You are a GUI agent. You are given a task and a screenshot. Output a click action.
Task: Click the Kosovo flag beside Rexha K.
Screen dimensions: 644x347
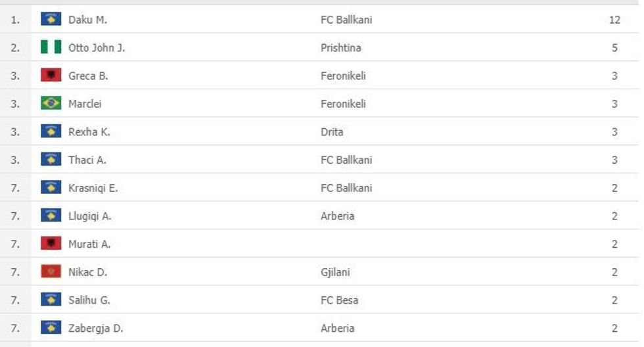(51, 132)
